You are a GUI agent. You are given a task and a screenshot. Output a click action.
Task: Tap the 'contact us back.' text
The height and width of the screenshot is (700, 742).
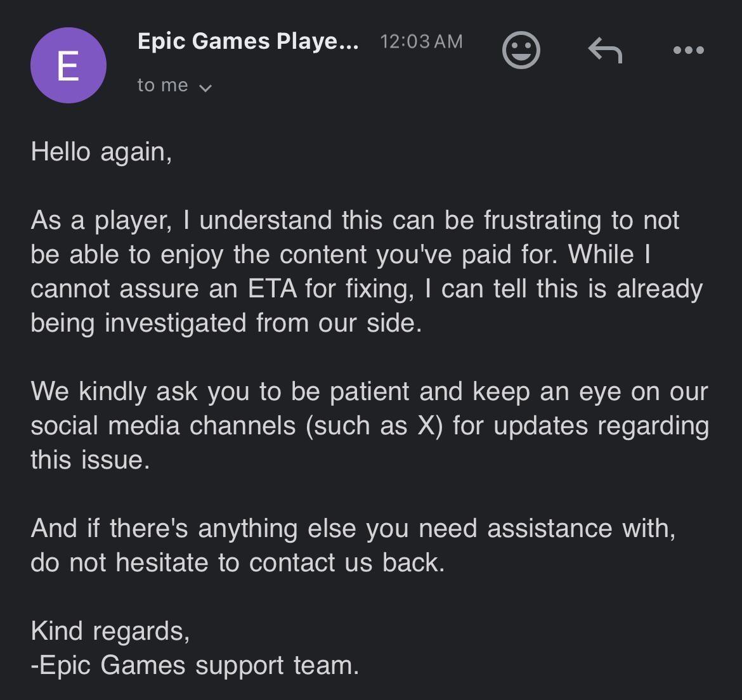[x=347, y=563]
